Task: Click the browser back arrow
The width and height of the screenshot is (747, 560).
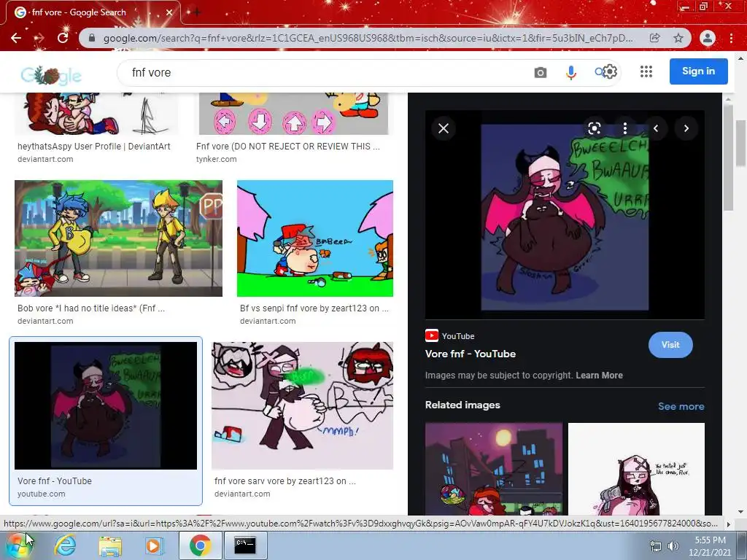Action: [x=16, y=38]
